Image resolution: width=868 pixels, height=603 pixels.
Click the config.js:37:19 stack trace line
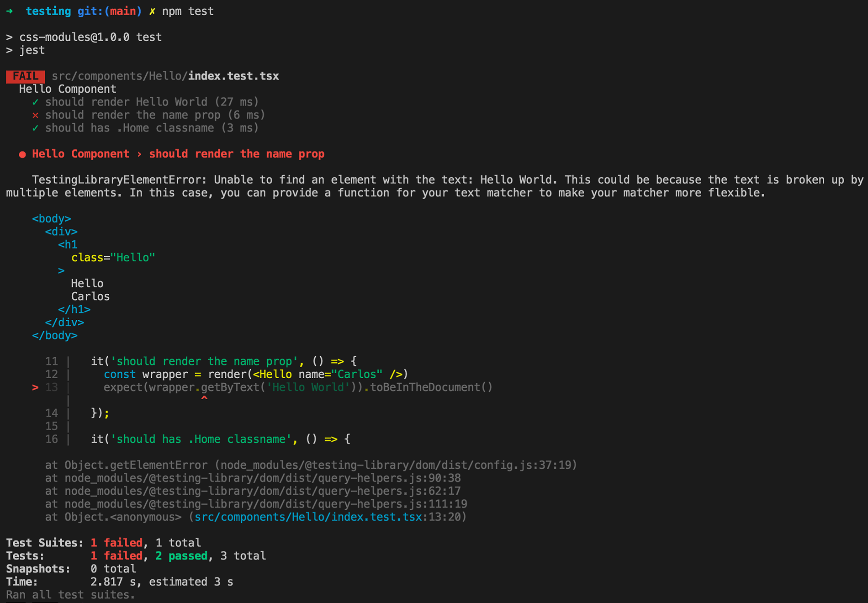[311, 465]
